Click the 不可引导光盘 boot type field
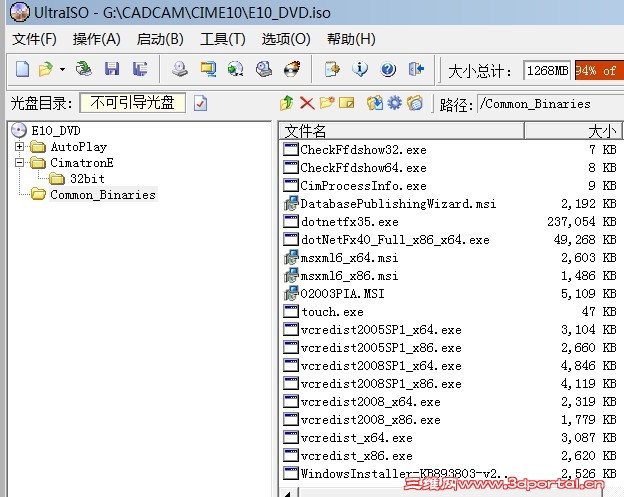The image size is (624, 497). click(x=133, y=103)
